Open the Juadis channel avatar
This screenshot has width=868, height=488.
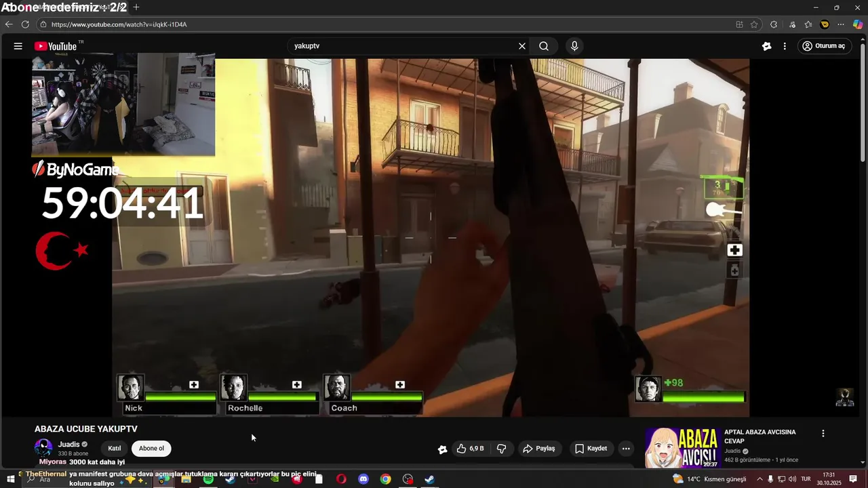click(43, 448)
